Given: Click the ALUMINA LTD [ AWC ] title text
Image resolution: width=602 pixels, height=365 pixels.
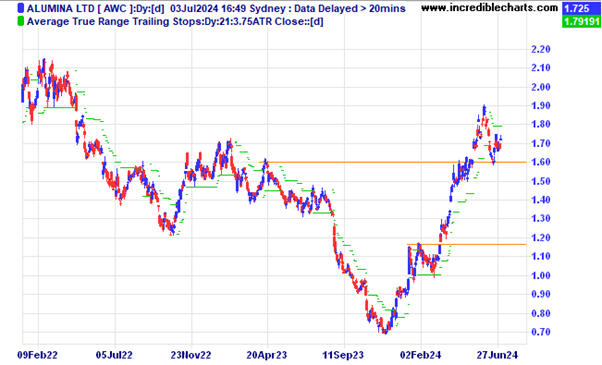Looking at the screenshot, I should 79,8.
